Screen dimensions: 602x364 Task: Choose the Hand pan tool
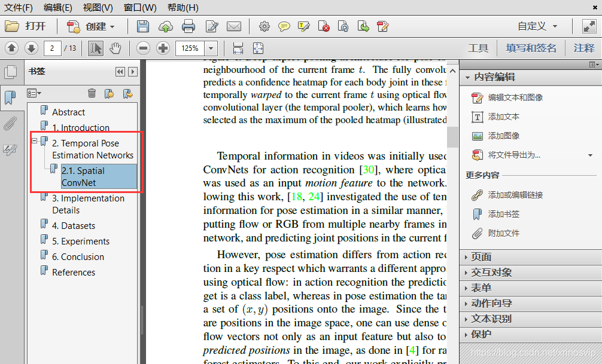pyautogui.click(x=115, y=48)
